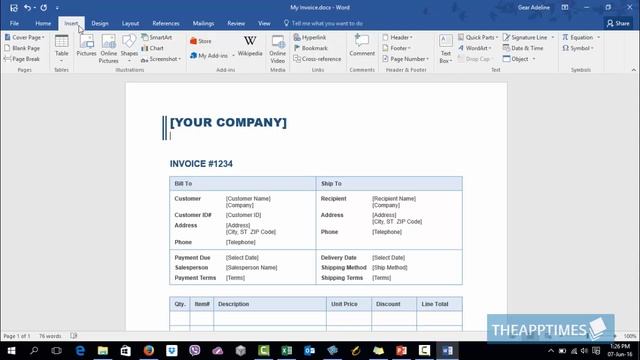Insert a Blank Page
Image resolution: width=640 pixels, height=360 pixels.
click(x=22, y=48)
